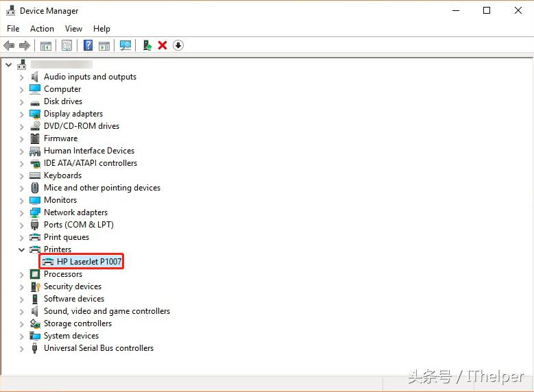
Task: Select the Print queues label
Action: tap(66, 237)
